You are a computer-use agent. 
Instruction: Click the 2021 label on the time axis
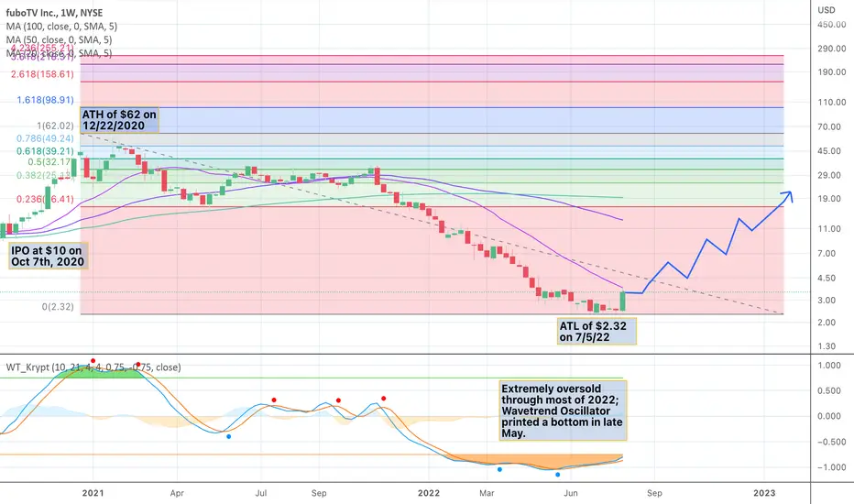pyautogui.click(x=93, y=493)
